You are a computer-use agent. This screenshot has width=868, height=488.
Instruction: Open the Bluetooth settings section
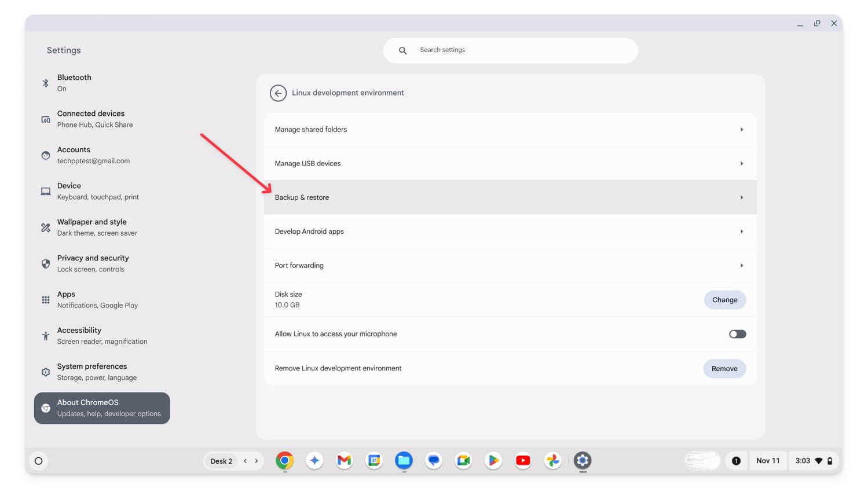point(102,83)
